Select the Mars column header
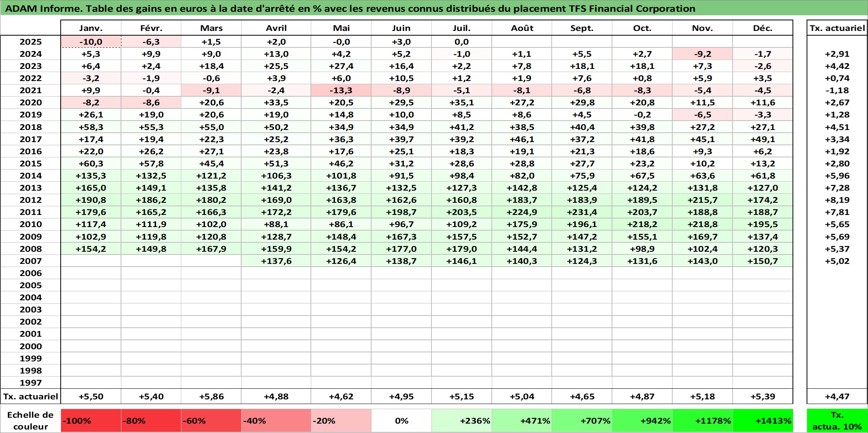 211,28
